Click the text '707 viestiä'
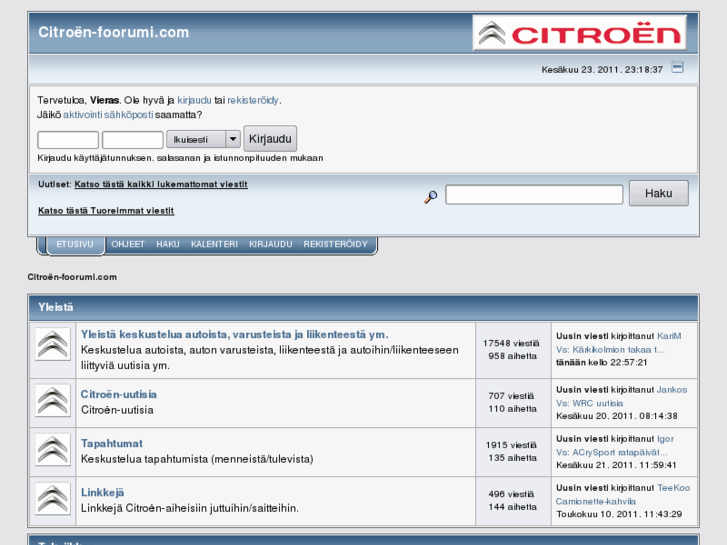The width and height of the screenshot is (727, 545). point(511,396)
